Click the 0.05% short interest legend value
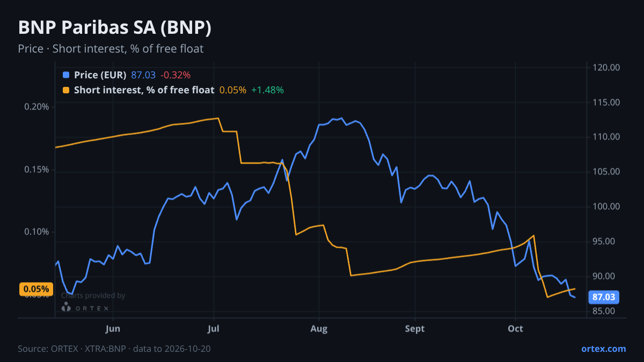 (233, 90)
